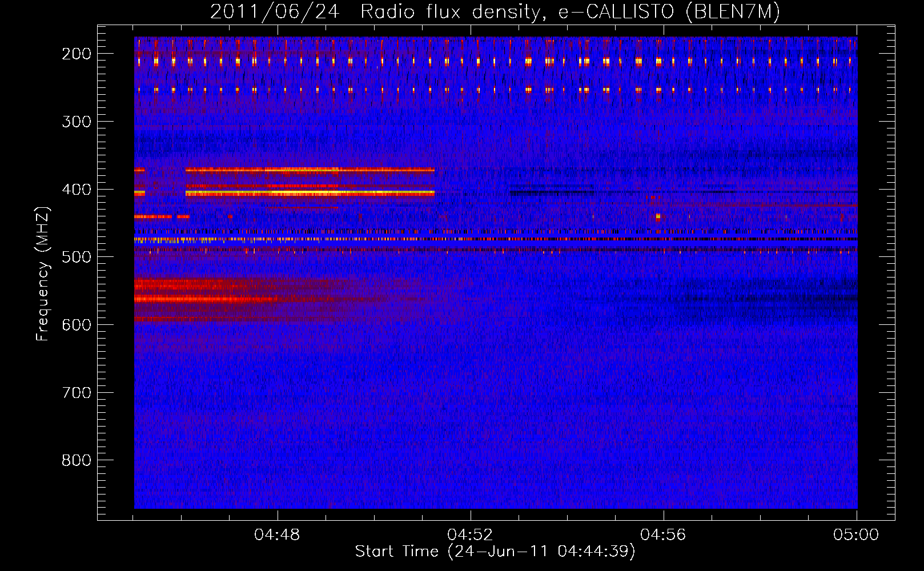This screenshot has height=571, width=924.
Task: Click the 'Frequency (MHZ)' axis label
Action: click(43, 274)
